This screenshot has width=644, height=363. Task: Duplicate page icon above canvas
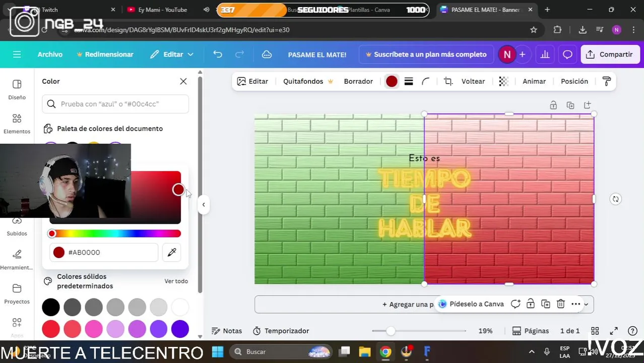(x=570, y=105)
